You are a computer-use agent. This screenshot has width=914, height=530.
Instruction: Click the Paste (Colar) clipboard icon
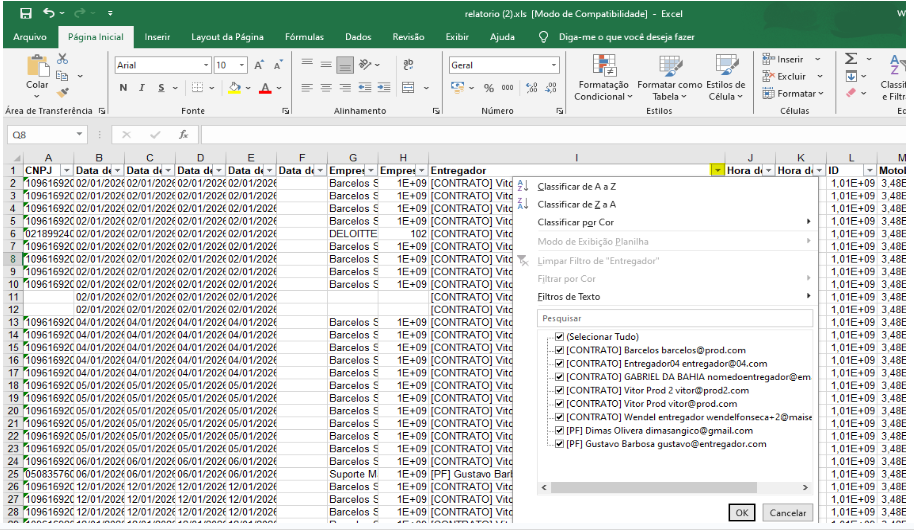click(x=37, y=66)
